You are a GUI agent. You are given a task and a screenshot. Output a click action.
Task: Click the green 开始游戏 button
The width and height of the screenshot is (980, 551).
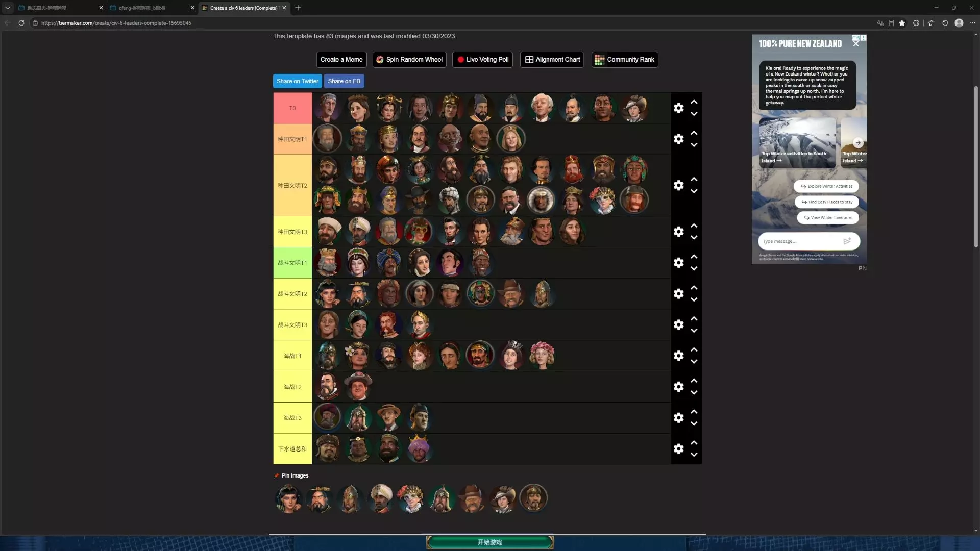(x=490, y=542)
